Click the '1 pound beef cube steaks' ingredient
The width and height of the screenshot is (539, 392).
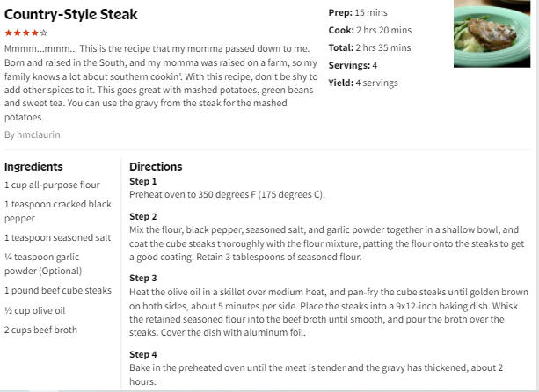coord(58,290)
